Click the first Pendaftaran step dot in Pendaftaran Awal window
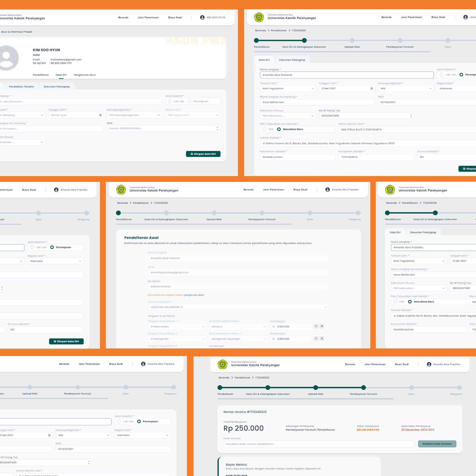Screen dimensions: 476x476 (118, 213)
